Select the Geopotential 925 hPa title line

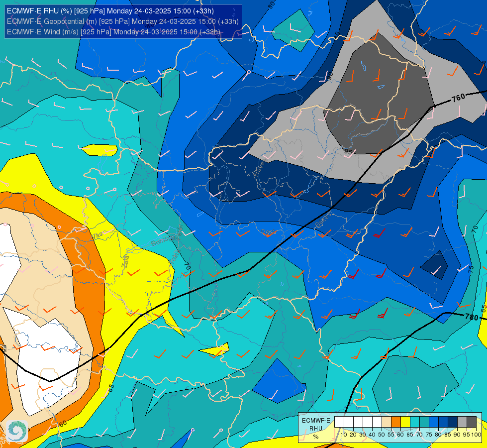tap(123, 21)
